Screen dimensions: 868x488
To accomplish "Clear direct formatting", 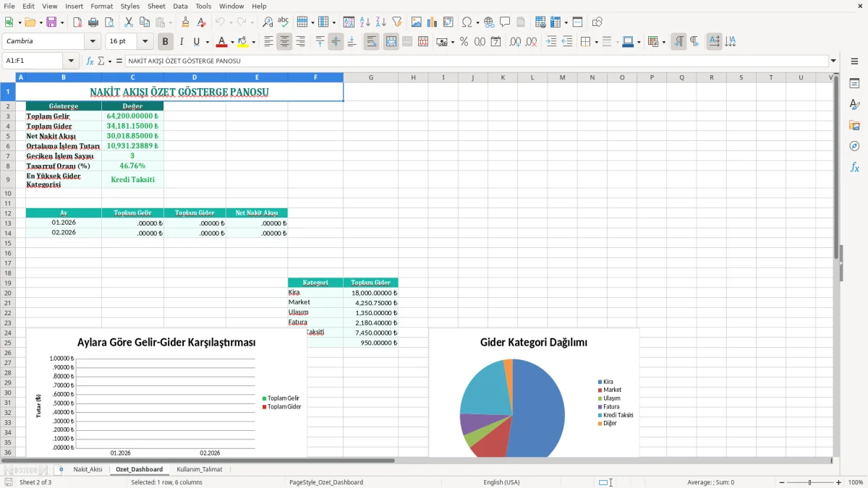I will click(201, 22).
